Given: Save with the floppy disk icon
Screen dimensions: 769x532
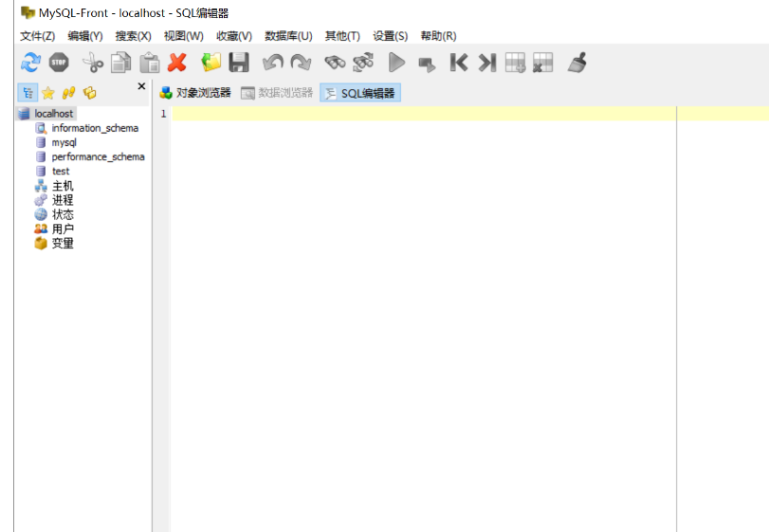Looking at the screenshot, I should click(x=239, y=63).
